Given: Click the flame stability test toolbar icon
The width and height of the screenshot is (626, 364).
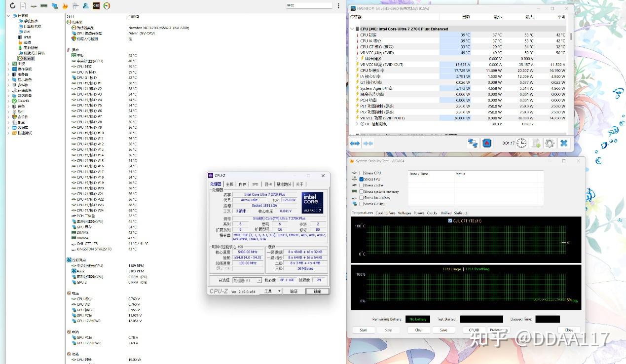Looking at the screenshot, I should pyautogui.click(x=65, y=6).
